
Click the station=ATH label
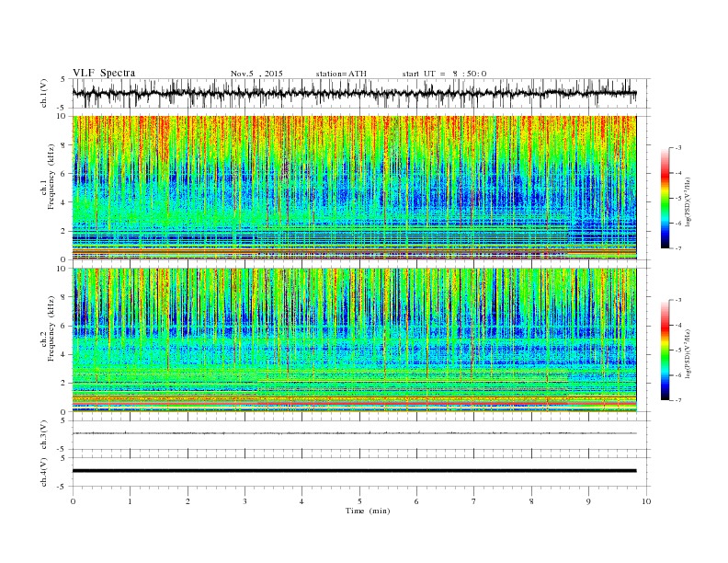pyautogui.click(x=341, y=74)
